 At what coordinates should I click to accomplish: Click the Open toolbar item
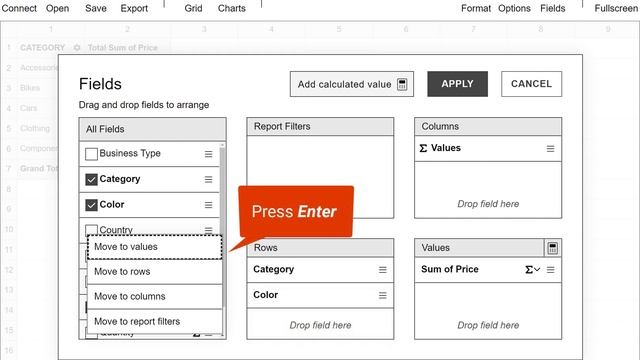(x=57, y=8)
